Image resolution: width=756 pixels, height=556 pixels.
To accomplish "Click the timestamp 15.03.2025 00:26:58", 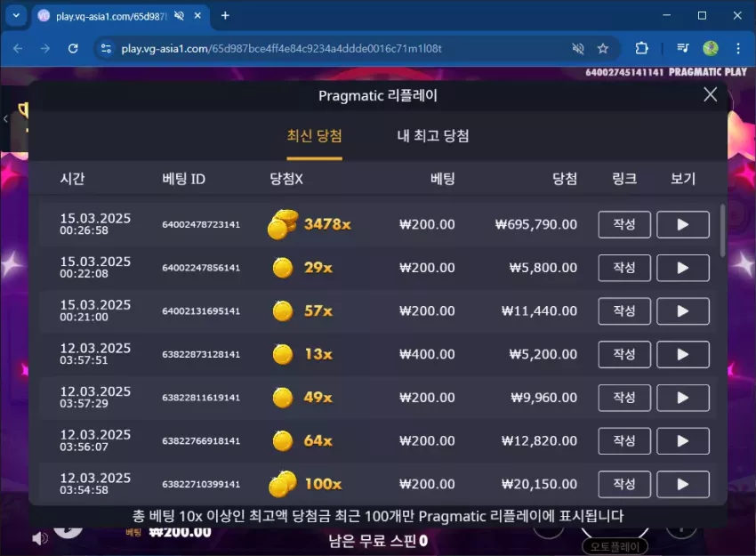I will (95, 224).
